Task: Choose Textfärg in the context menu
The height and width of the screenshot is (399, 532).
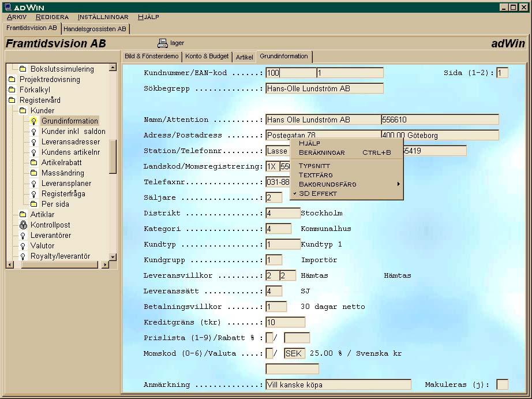Action: click(346, 175)
